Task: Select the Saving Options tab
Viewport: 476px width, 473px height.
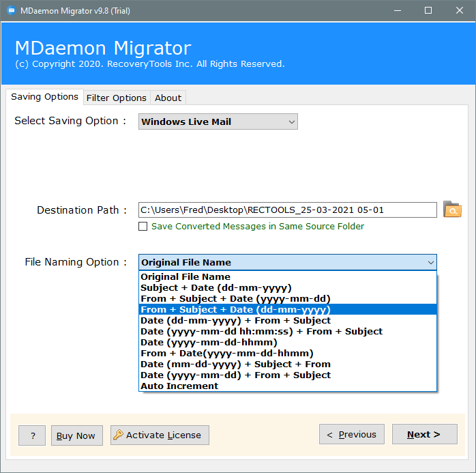Action: click(x=44, y=97)
